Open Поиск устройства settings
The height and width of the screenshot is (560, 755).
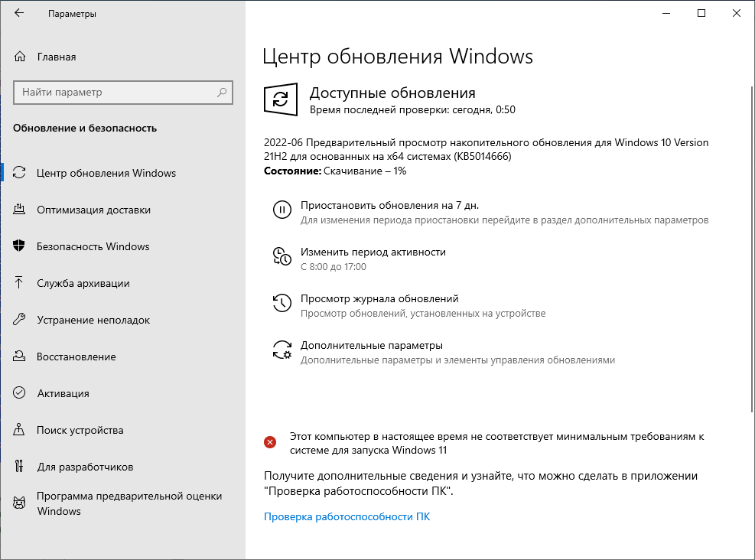(80, 430)
